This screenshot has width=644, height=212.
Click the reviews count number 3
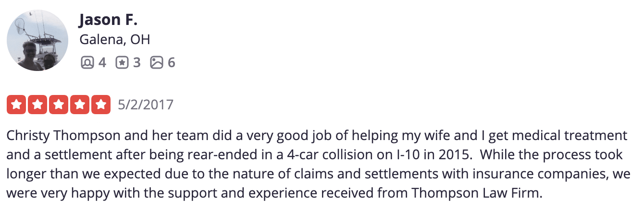click(x=136, y=62)
